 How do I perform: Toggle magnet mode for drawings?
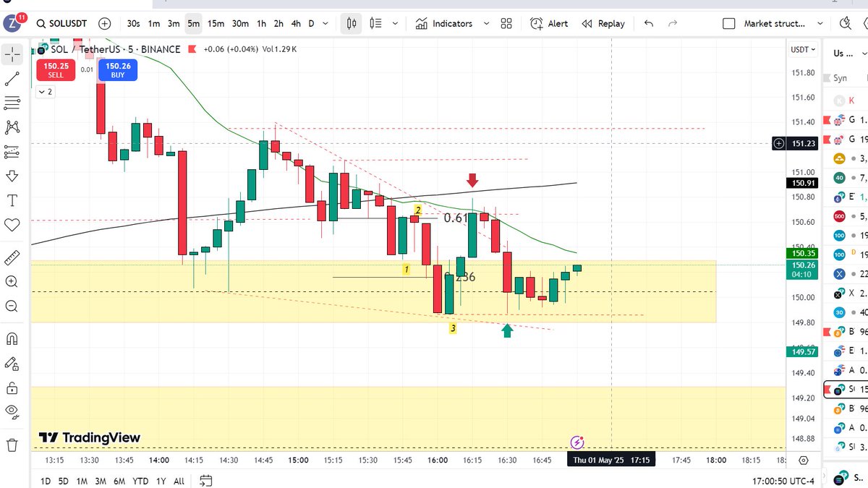pyautogui.click(x=12, y=338)
